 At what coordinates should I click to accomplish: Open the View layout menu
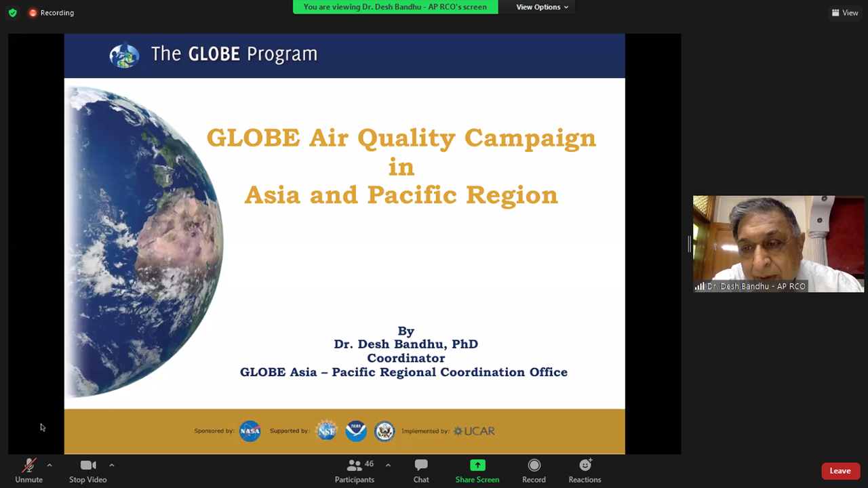pyautogui.click(x=845, y=13)
